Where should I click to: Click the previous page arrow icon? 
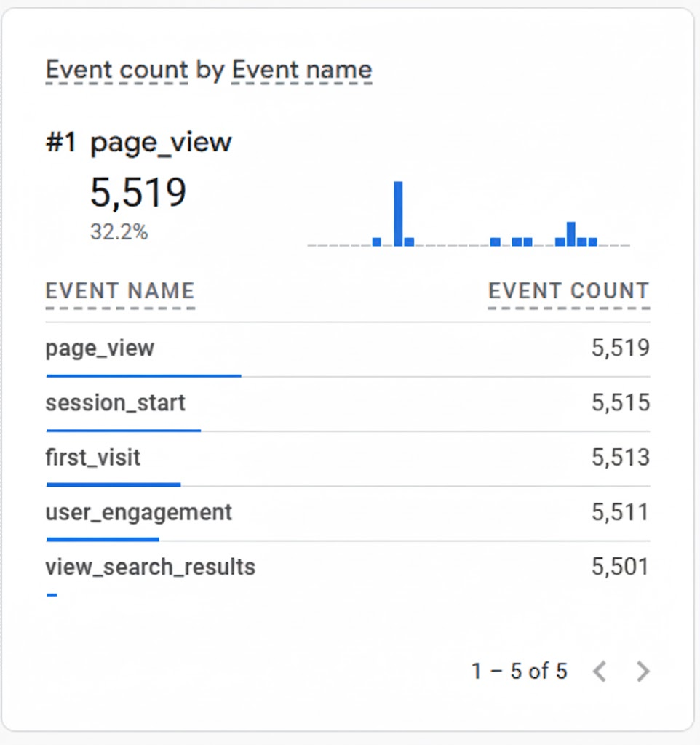600,671
